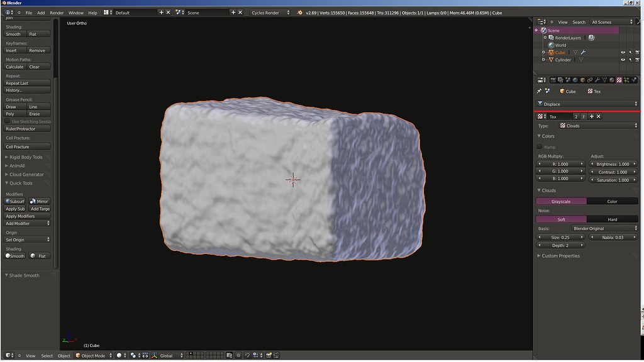The width and height of the screenshot is (644, 362).
Task: Open Physics properties tab icon
Action: coord(634,80)
